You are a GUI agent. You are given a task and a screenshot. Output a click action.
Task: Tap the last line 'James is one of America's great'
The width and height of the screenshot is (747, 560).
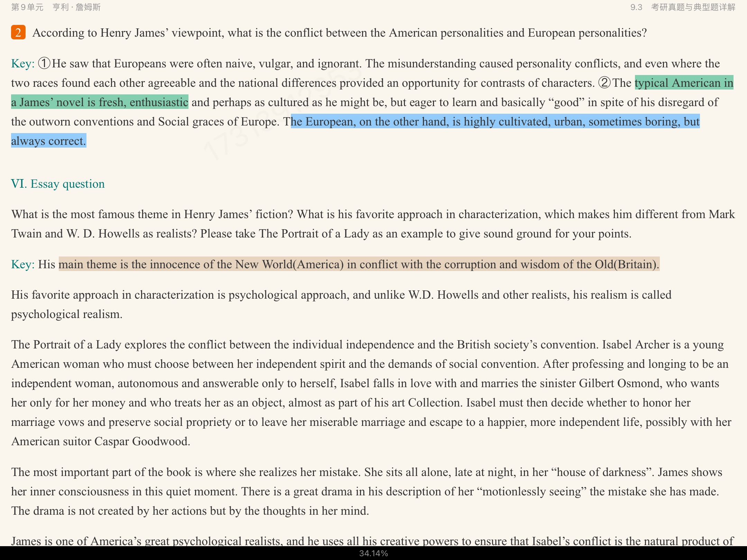tap(372, 541)
